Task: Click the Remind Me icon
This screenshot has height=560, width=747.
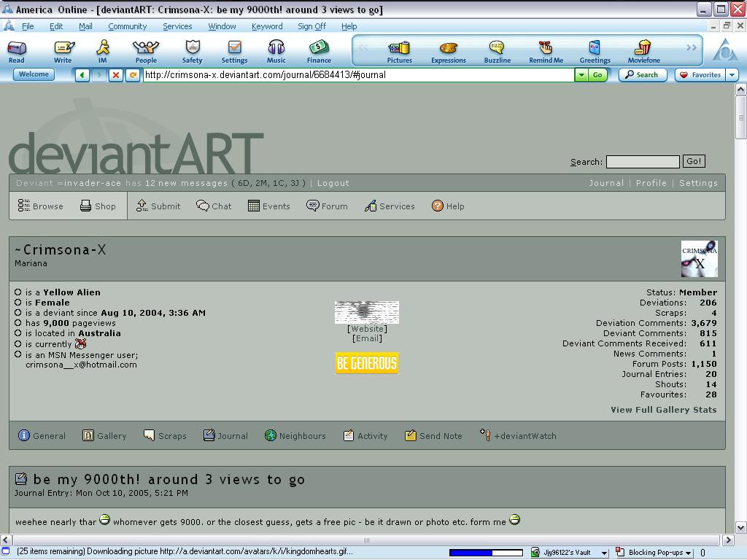Action: click(546, 52)
